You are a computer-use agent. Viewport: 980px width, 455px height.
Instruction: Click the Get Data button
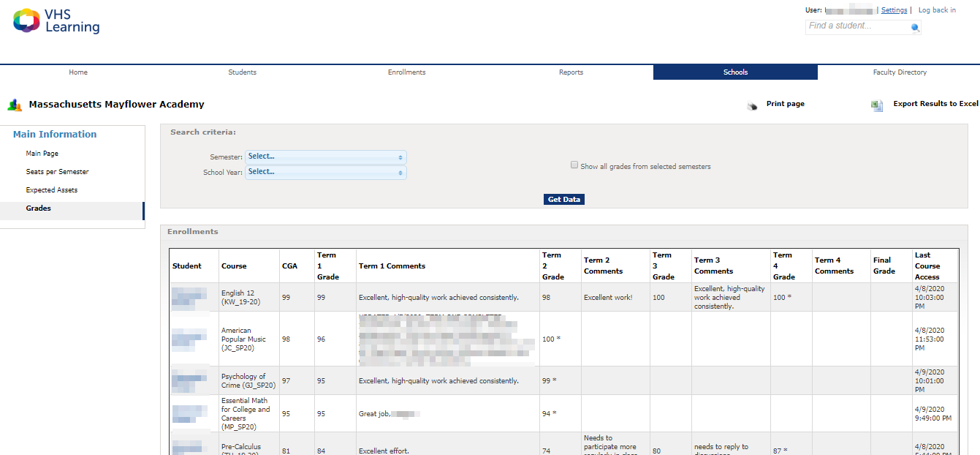pos(563,198)
